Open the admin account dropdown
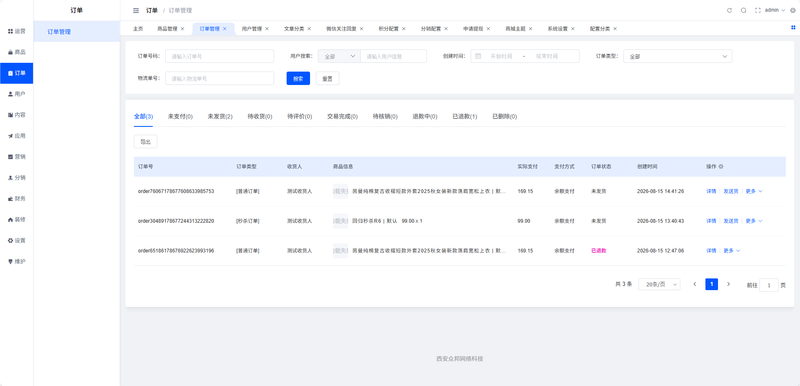The image size is (800, 386). [x=774, y=10]
